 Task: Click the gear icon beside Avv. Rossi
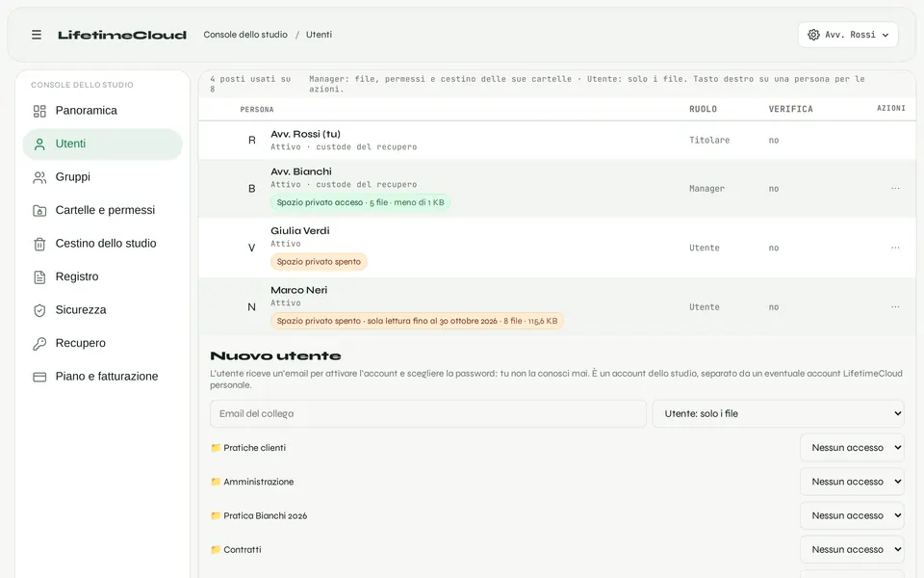tap(813, 35)
